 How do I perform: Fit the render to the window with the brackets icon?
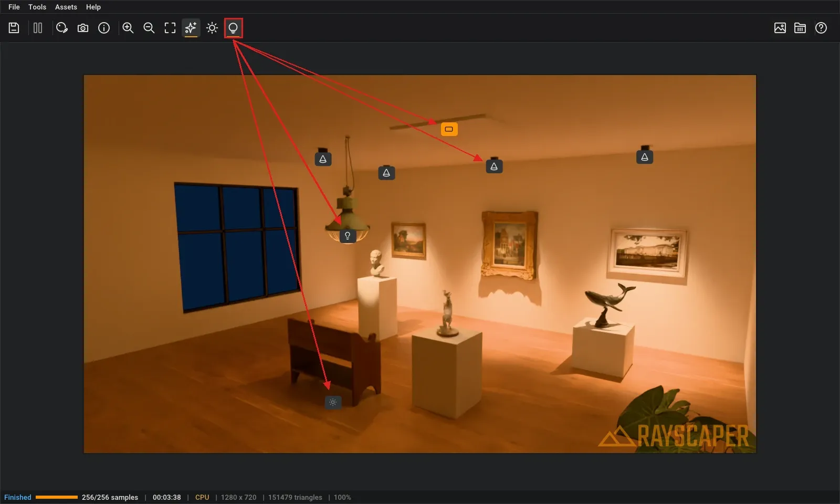pos(170,28)
